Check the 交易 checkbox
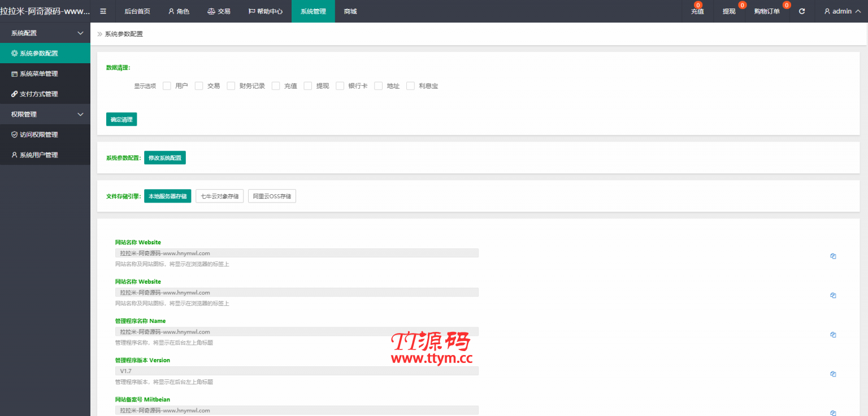 [199, 86]
